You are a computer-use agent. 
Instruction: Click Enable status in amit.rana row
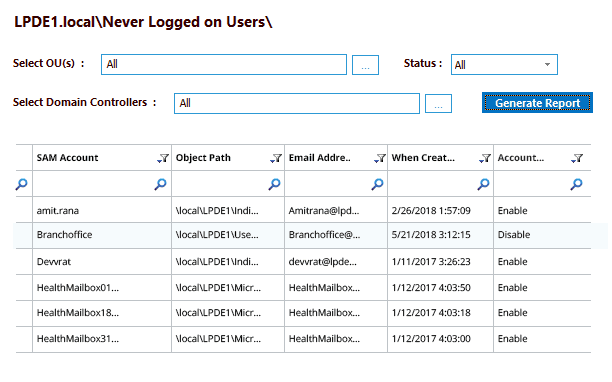pos(542,210)
